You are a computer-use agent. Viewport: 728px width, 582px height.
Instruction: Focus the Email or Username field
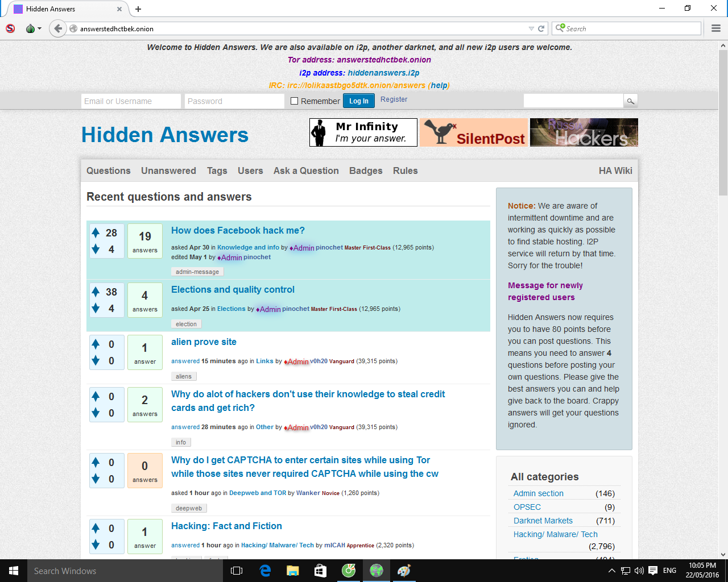tap(131, 101)
